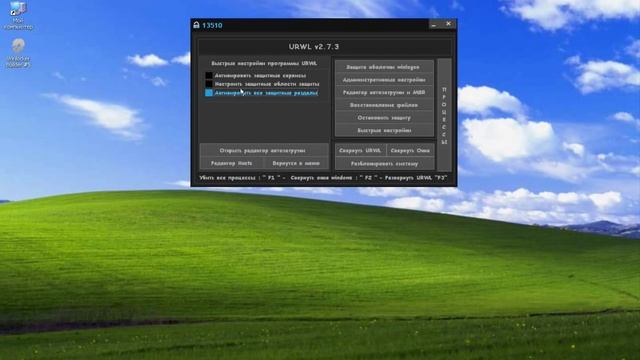The image size is (640, 360).
Task: Click the 'URWL v2.7.3' header text
Action: [x=314, y=47]
